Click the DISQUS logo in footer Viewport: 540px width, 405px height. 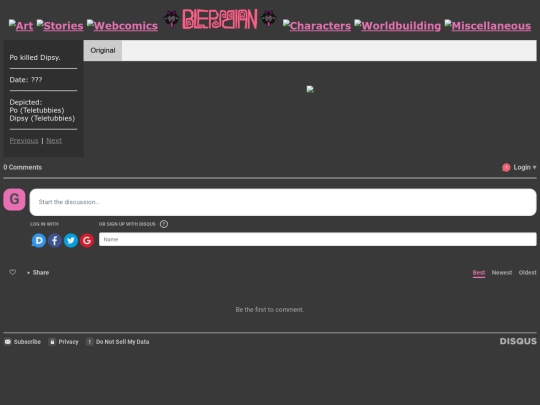[x=518, y=341]
